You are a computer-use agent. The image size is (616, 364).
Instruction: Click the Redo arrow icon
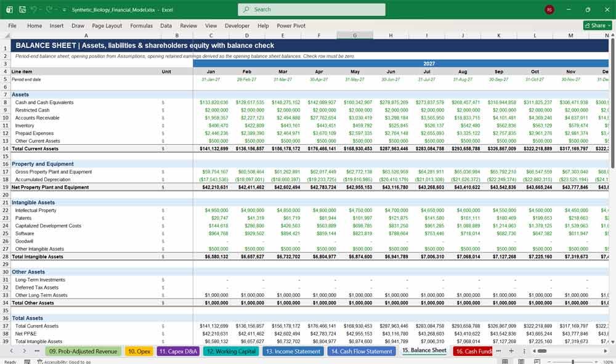click(x=49, y=9)
